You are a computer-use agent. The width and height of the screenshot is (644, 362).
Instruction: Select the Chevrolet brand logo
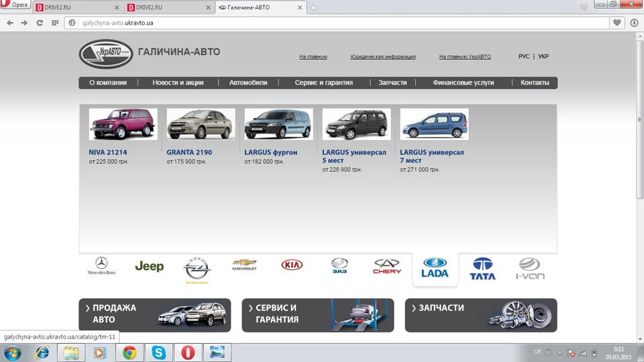tap(244, 265)
